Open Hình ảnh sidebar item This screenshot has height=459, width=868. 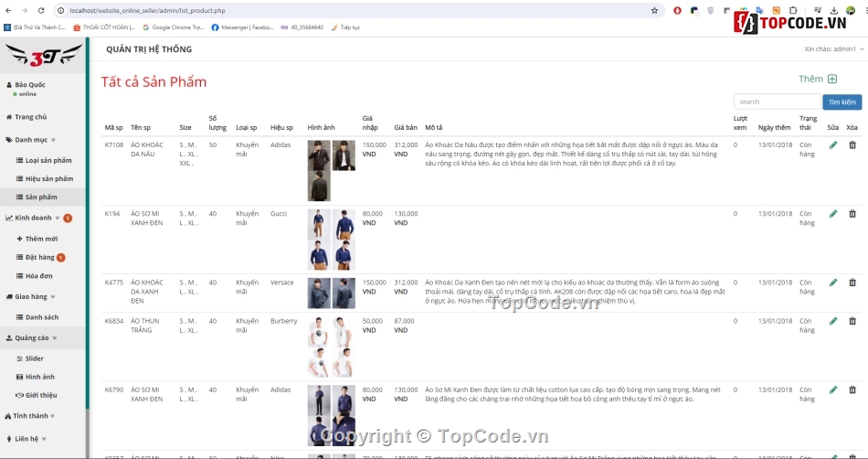(36, 377)
